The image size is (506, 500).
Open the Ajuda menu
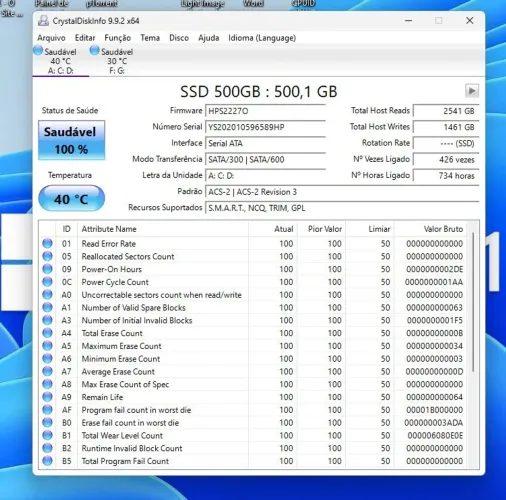[209, 38]
